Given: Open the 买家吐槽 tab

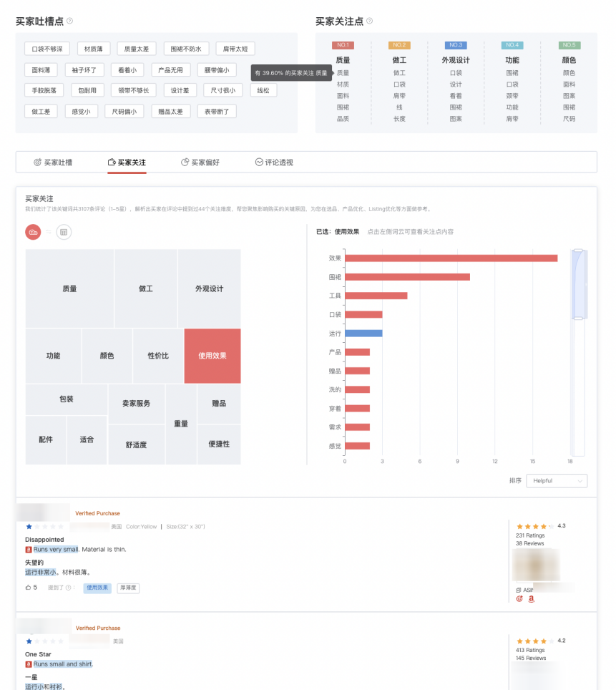Looking at the screenshot, I should pos(53,162).
